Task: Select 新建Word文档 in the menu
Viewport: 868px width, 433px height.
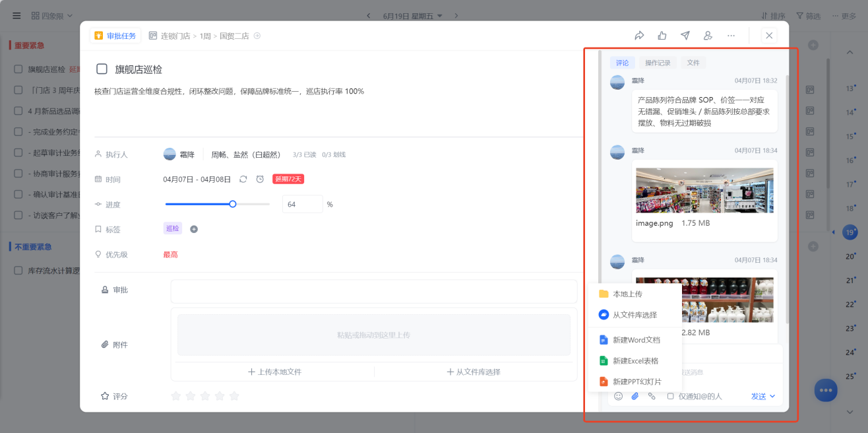Action: [x=636, y=340]
